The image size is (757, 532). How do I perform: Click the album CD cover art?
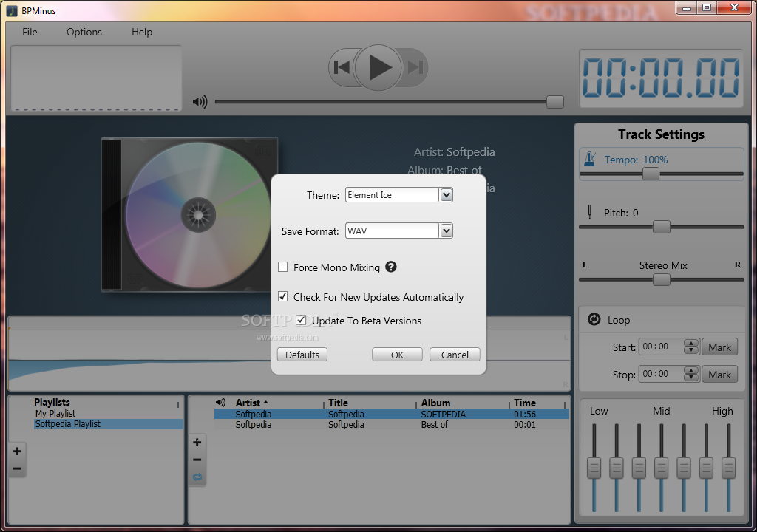pyautogui.click(x=190, y=215)
